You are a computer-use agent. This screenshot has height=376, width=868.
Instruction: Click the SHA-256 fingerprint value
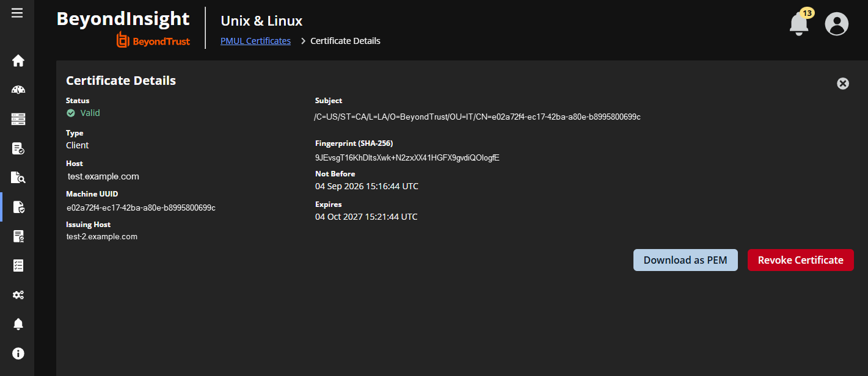pos(407,157)
